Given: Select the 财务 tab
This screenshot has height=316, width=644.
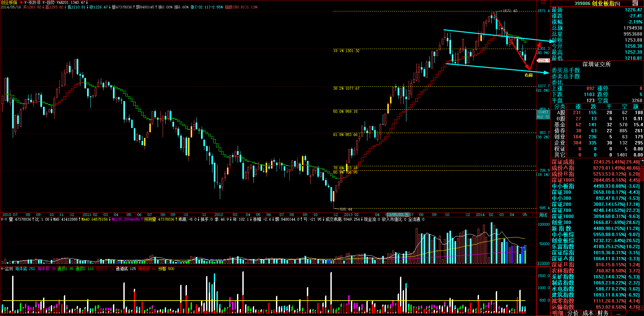Looking at the screenshot, I should [x=603, y=313].
